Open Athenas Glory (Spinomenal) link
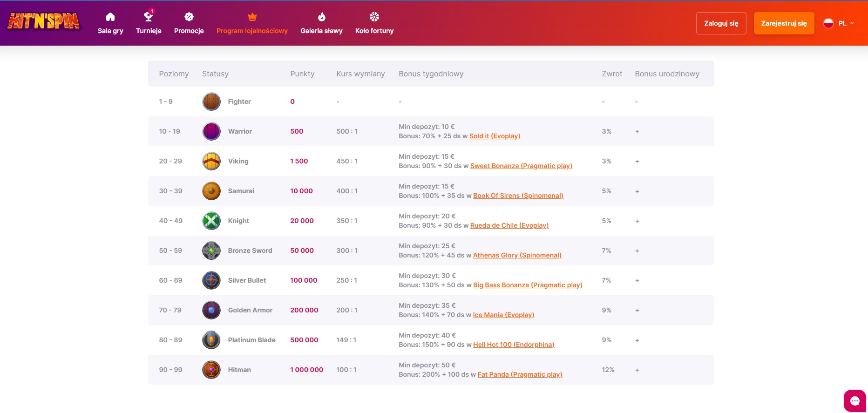868x413 pixels. [x=517, y=255]
